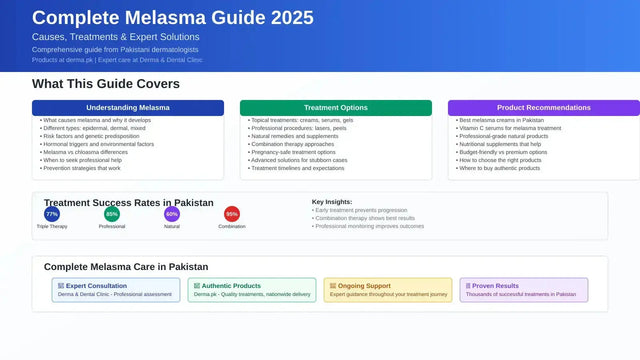Select the Treatment Options green header
640x360 pixels.
pyautogui.click(x=336, y=108)
